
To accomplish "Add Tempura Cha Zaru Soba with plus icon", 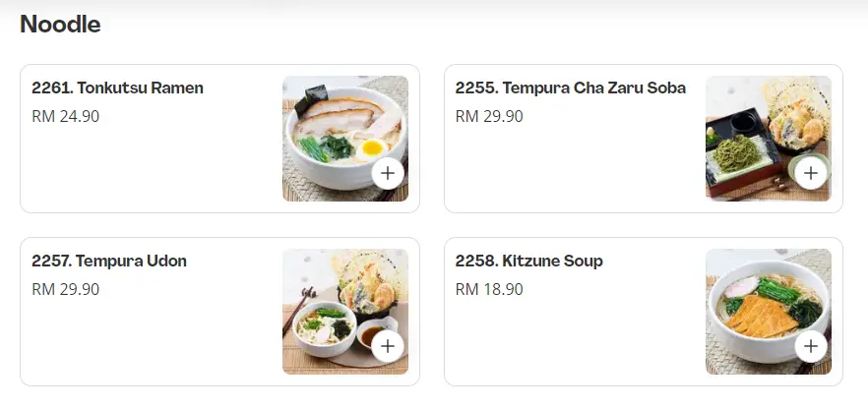I will (x=810, y=174).
